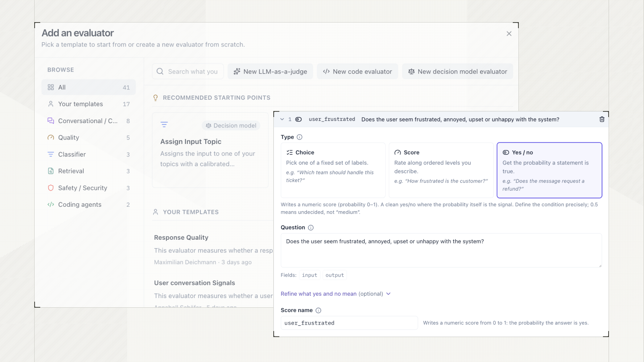Create a New LLM-as-a-judge evaluator
This screenshot has height=362, width=644.
(x=270, y=71)
